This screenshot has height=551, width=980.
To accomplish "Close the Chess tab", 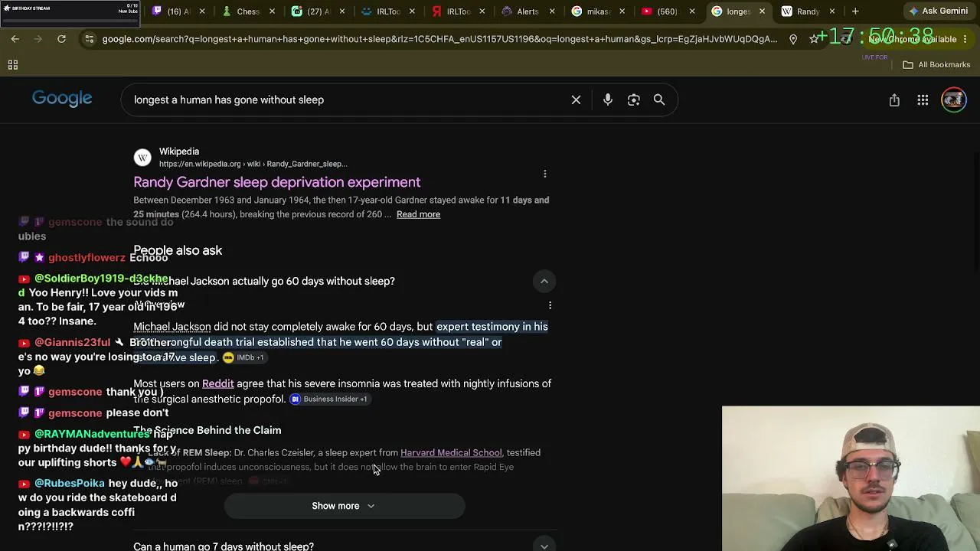I will pos(273,11).
